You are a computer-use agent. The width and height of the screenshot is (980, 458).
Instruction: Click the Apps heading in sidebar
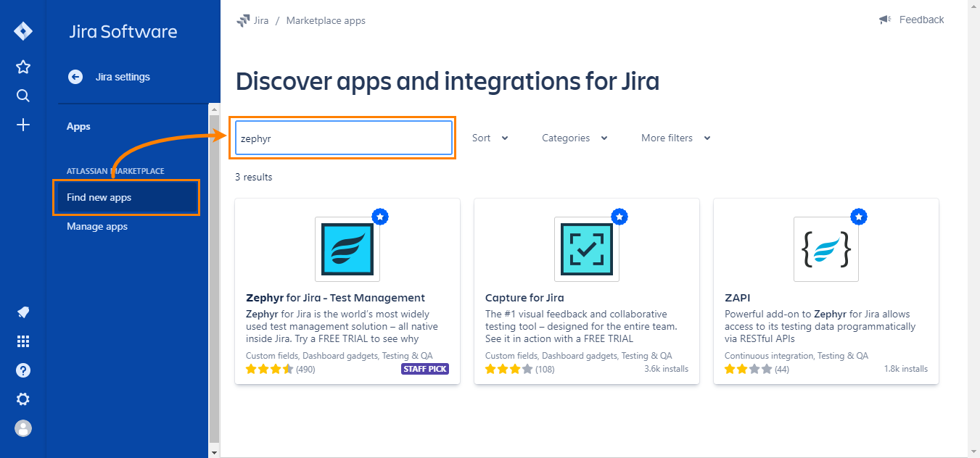coord(78,126)
